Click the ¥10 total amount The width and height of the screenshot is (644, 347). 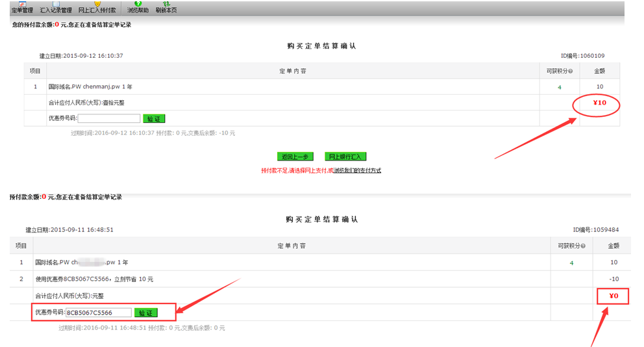[x=600, y=103]
